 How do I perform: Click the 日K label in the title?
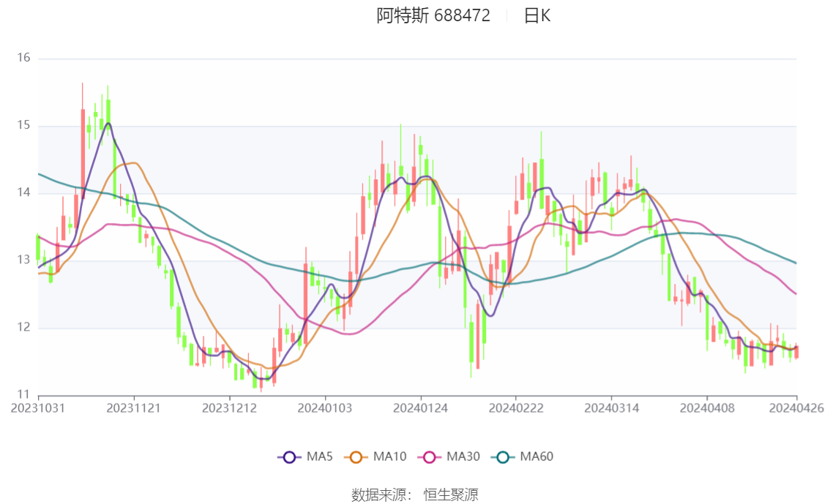pyautogui.click(x=536, y=16)
